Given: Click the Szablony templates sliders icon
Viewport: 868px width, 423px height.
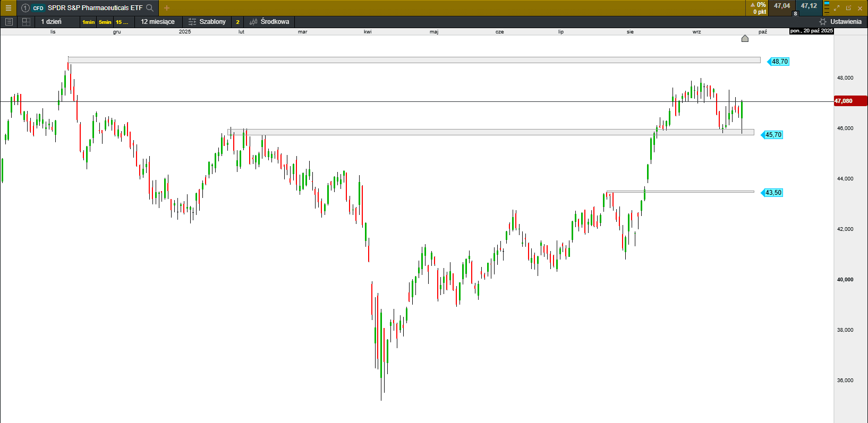Looking at the screenshot, I should (x=192, y=22).
